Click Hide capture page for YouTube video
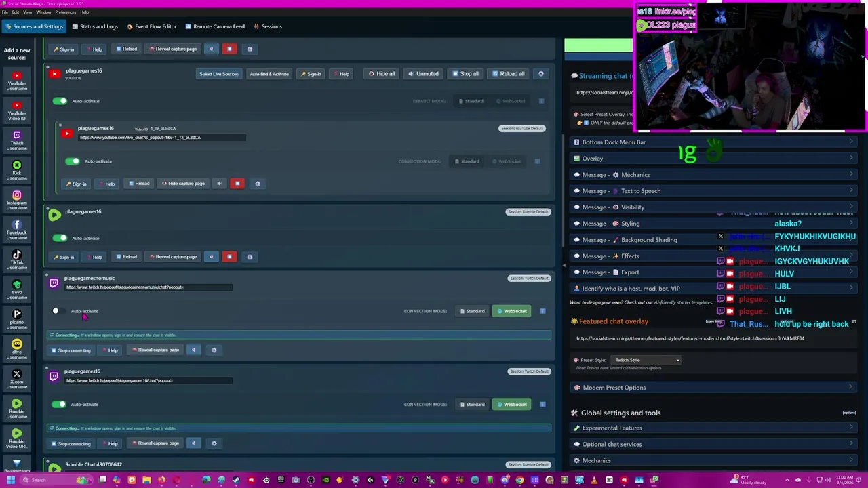The width and height of the screenshot is (868, 488). coord(183,184)
